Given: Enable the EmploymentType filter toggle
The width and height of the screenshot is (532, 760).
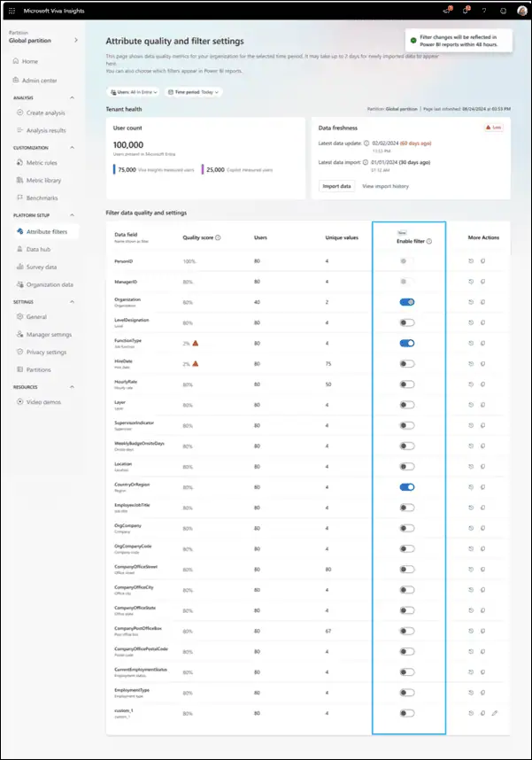Looking at the screenshot, I should coord(407,693).
